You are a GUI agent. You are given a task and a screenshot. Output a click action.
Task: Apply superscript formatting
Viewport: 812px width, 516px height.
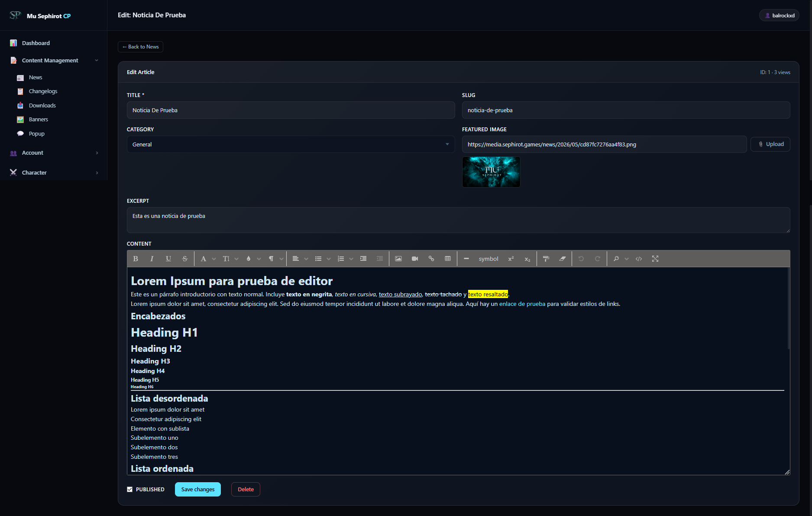511,259
